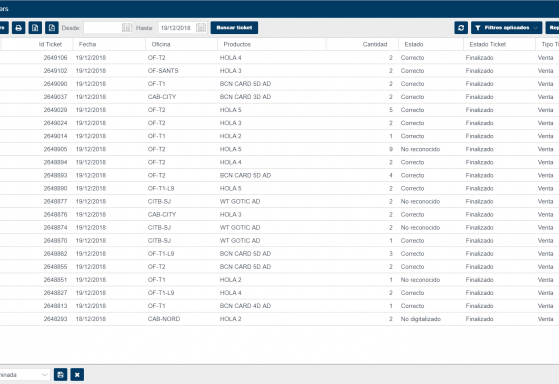Click CAB-CITY in ticket 2648876 row
Image resolution: width=559 pixels, height=384 pixels.
coord(162,214)
